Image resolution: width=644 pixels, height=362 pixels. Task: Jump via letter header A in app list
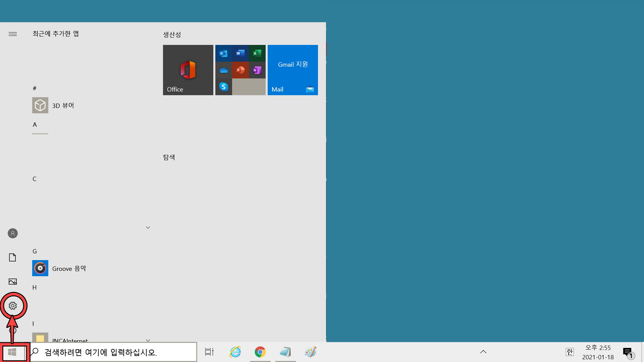pos(35,124)
